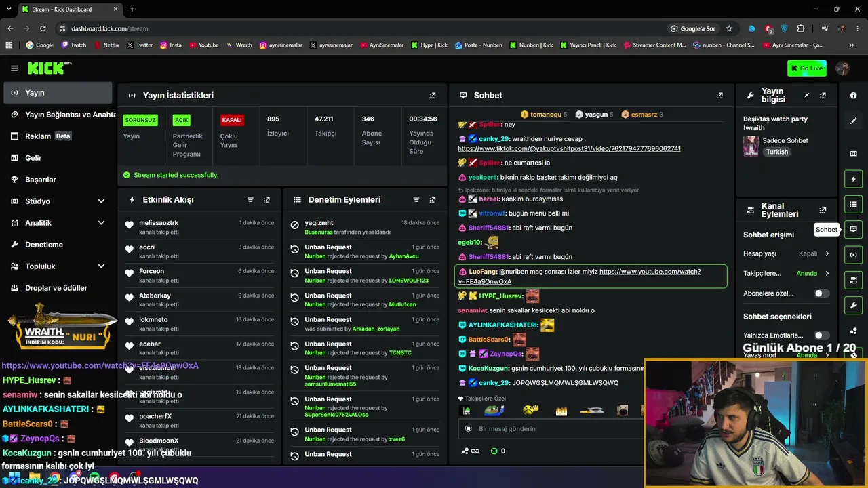This screenshot has height=488, width=868.
Task: Pop out the Denetim Eylemleri panel
Action: 433,200
